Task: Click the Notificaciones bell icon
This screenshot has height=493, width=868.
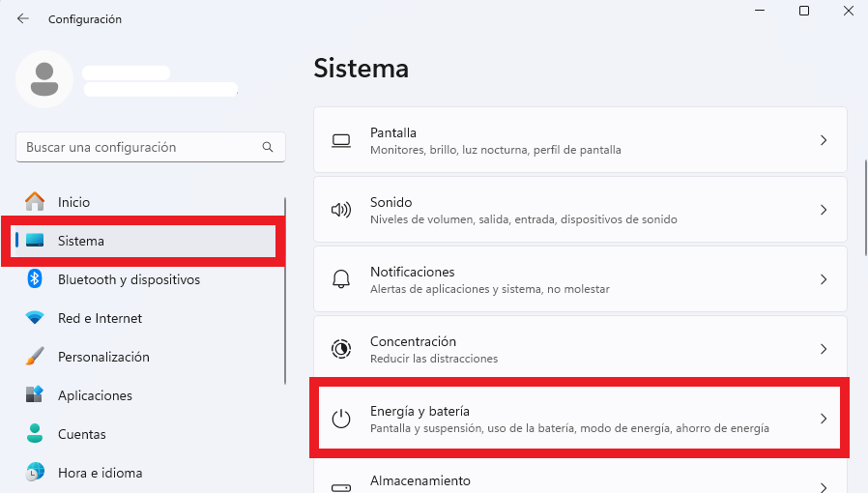Action: 341,278
